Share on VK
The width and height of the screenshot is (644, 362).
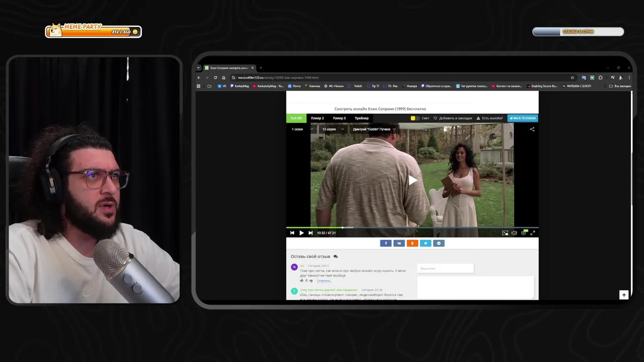399,243
